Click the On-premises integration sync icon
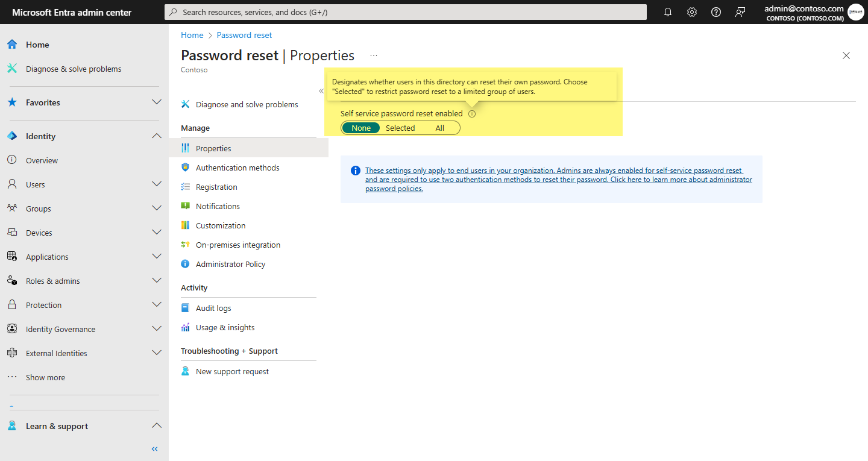 point(186,245)
